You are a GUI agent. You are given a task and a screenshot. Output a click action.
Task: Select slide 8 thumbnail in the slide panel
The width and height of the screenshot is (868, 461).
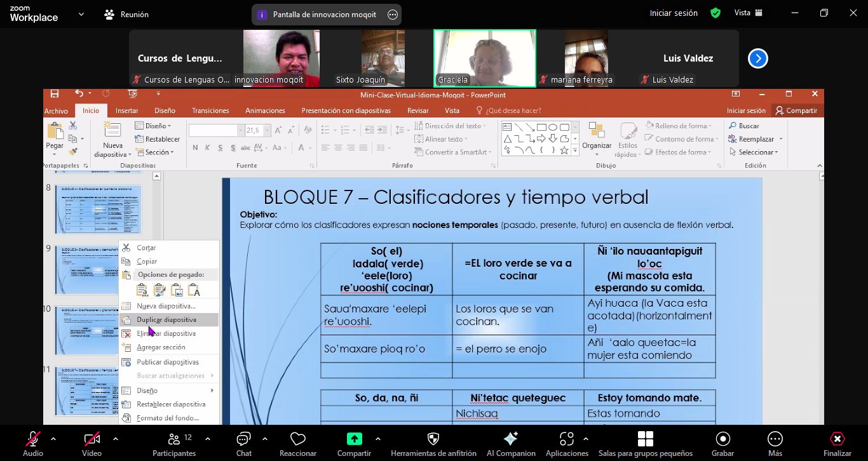pyautogui.click(x=98, y=209)
